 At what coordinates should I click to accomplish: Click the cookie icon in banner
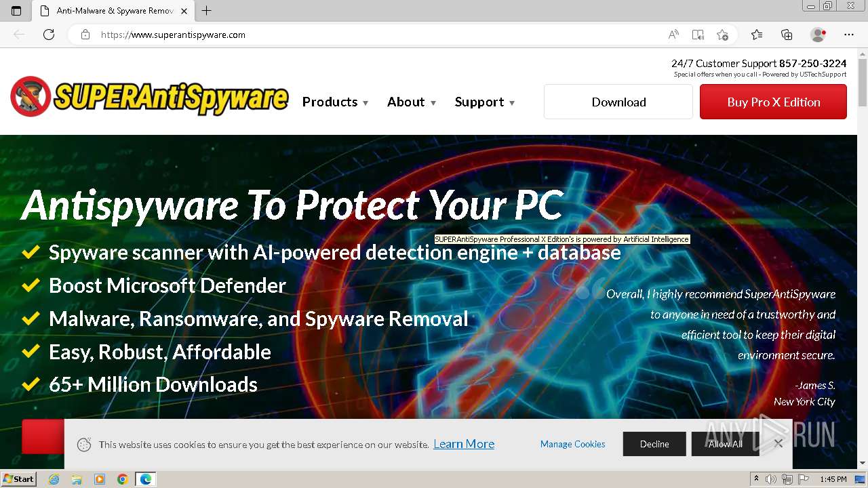tap(84, 445)
